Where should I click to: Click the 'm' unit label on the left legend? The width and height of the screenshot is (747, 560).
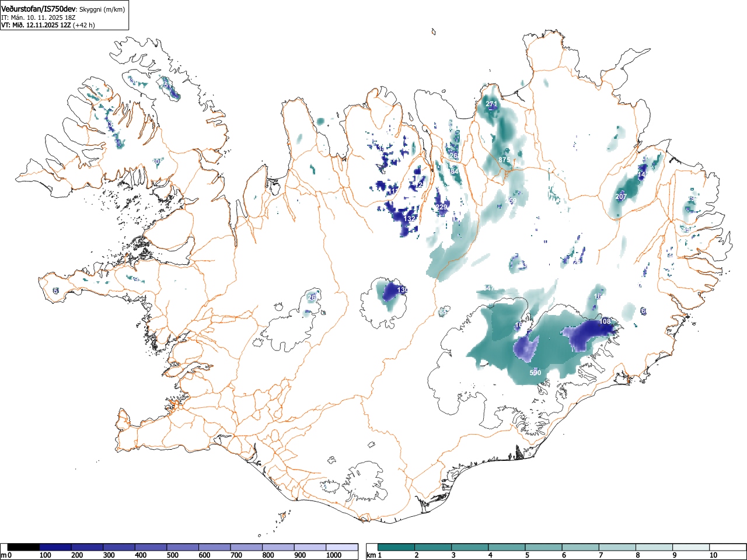(x=4, y=555)
